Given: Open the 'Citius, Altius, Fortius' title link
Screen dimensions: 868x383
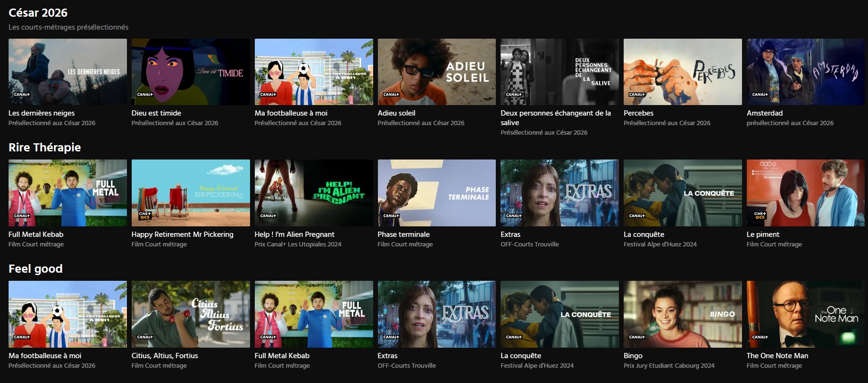Looking at the screenshot, I should [165, 356].
